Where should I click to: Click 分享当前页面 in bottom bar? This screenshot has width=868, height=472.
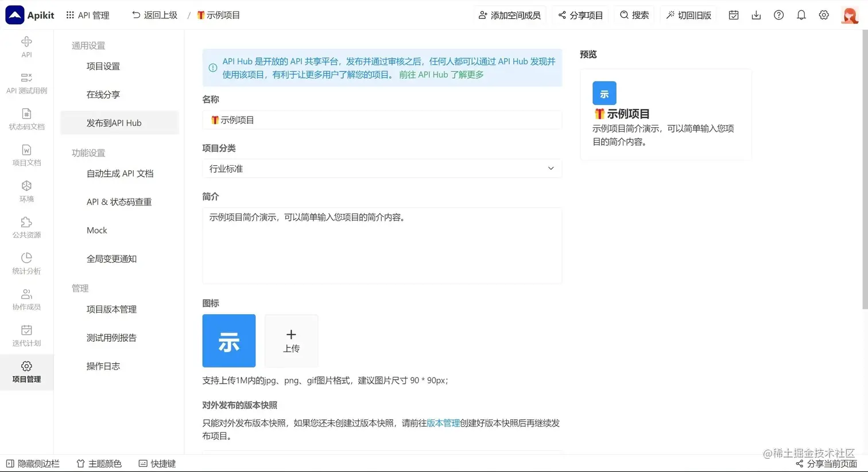click(x=826, y=463)
